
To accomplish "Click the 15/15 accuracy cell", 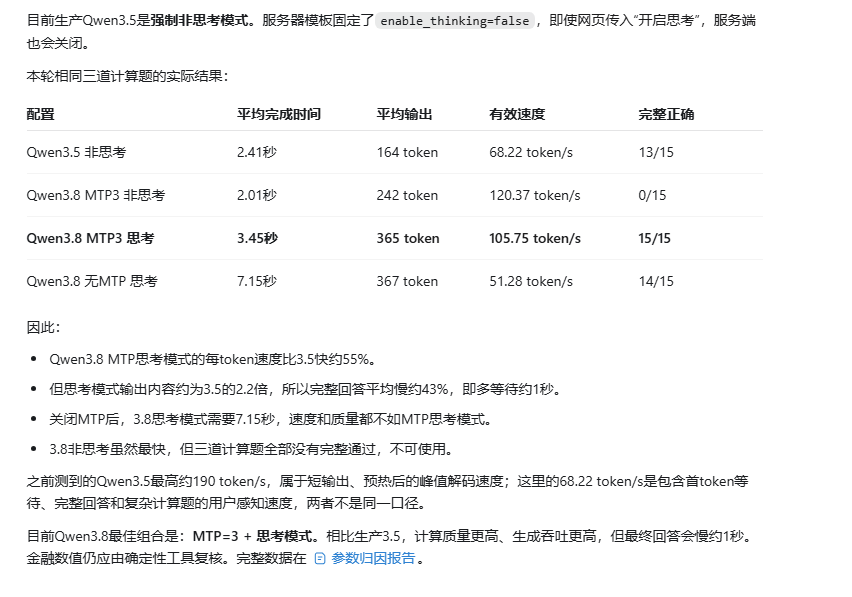I will pyautogui.click(x=654, y=238).
